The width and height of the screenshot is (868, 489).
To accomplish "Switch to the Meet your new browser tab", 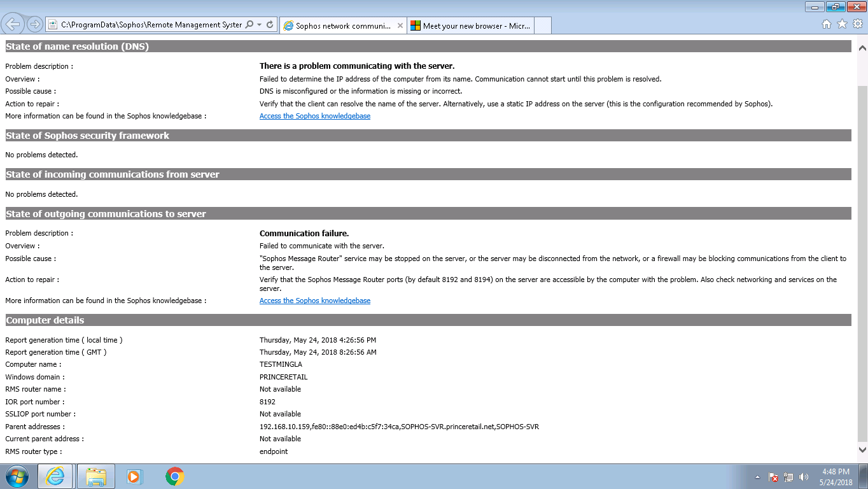I will click(x=472, y=26).
